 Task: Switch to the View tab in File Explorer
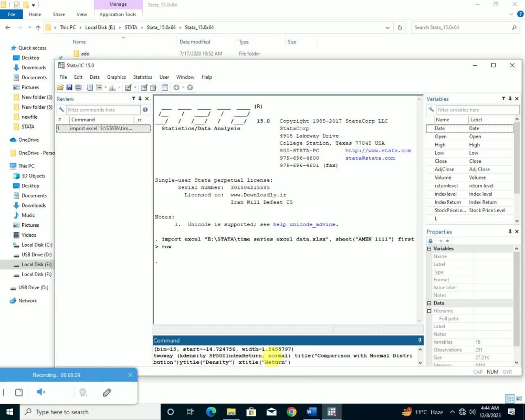pos(81,14)
